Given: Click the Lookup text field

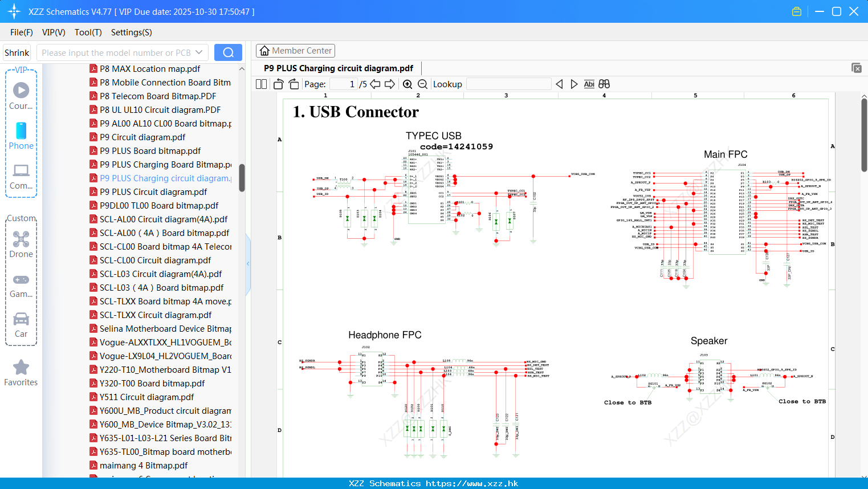Looking at the screenshot, I should point(509,84).
